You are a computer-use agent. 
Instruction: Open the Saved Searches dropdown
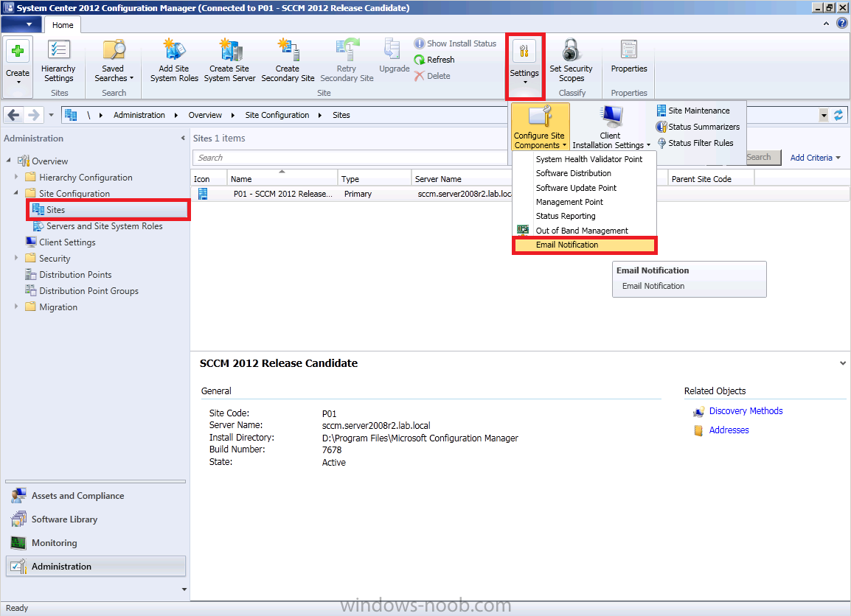click(114, 60)
